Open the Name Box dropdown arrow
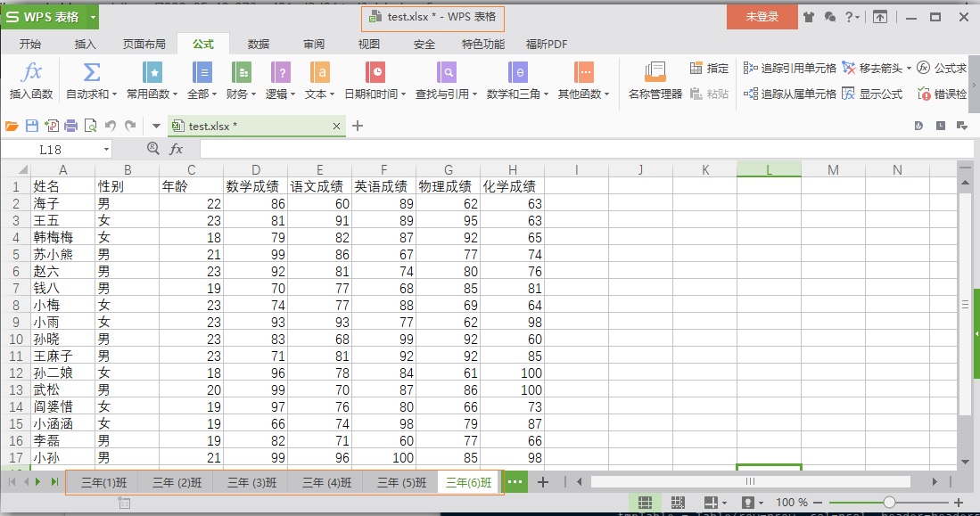Screen dimensions: 980x516 pyautogui.click(x=106, y=150)
